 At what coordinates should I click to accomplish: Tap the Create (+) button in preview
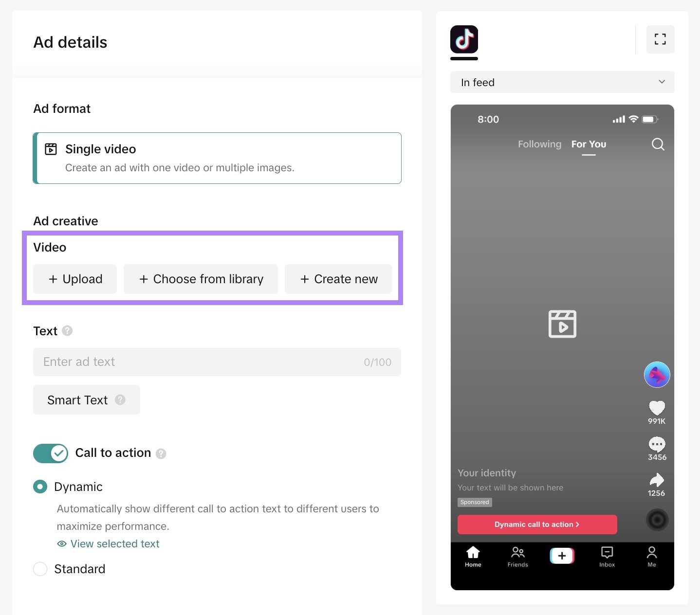(x=562, y=555)
